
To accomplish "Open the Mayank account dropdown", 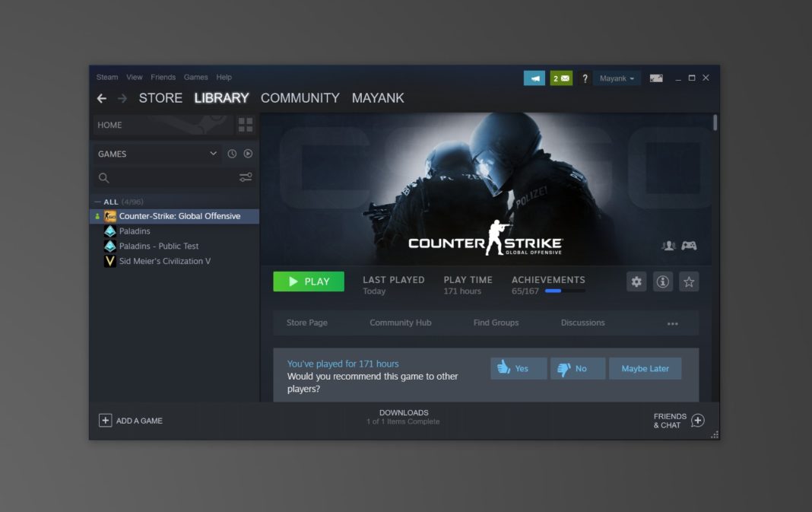I will pyautogui.click(x=616, y=78).
